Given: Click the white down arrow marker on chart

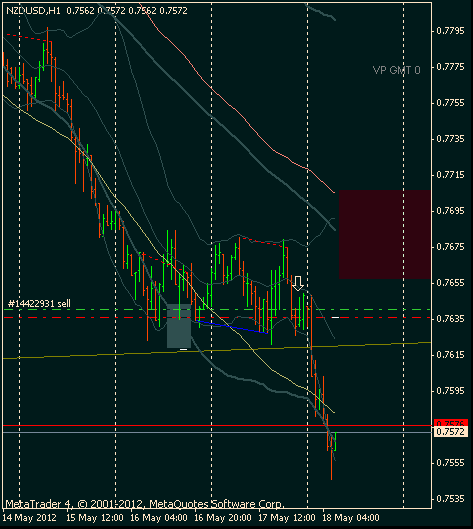Looking at the screenshot, I should pyautogui.click(x=298, y=283).
